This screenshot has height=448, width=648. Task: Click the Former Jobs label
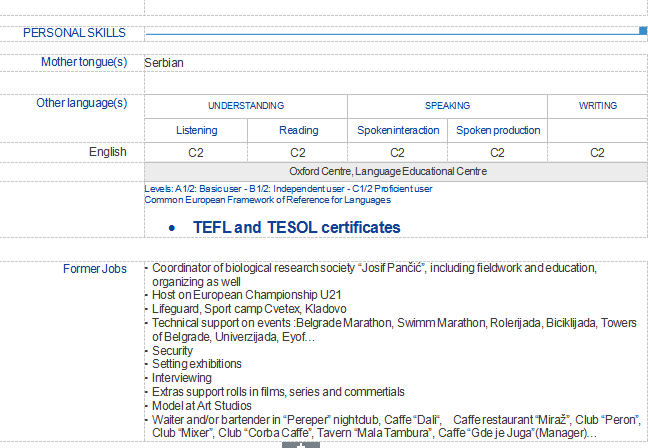tap(94, 268)
